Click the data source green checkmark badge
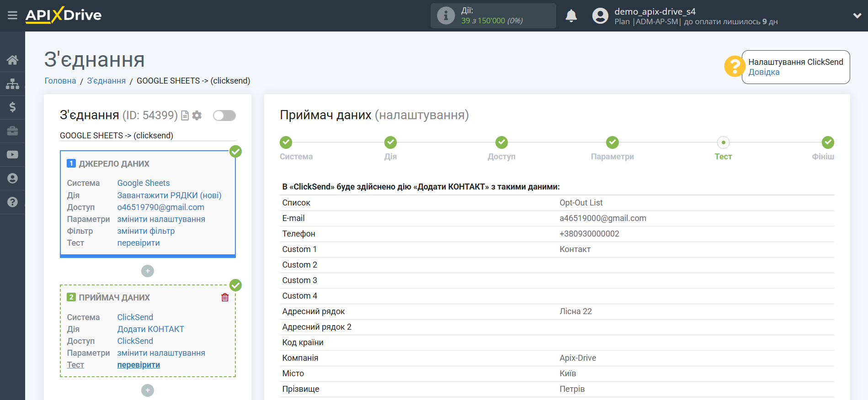The height and width of the screenshot is (400, 868). pyautogui.click(x=235, y=151)
